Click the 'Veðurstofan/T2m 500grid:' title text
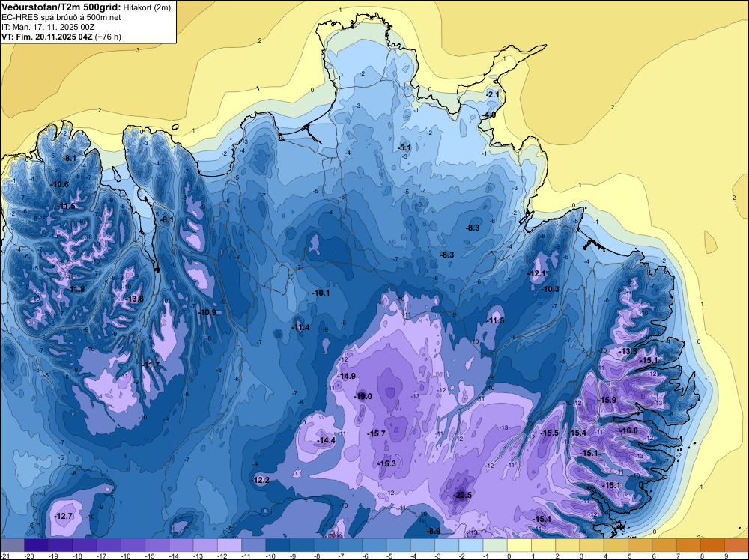 click(61, 7)
